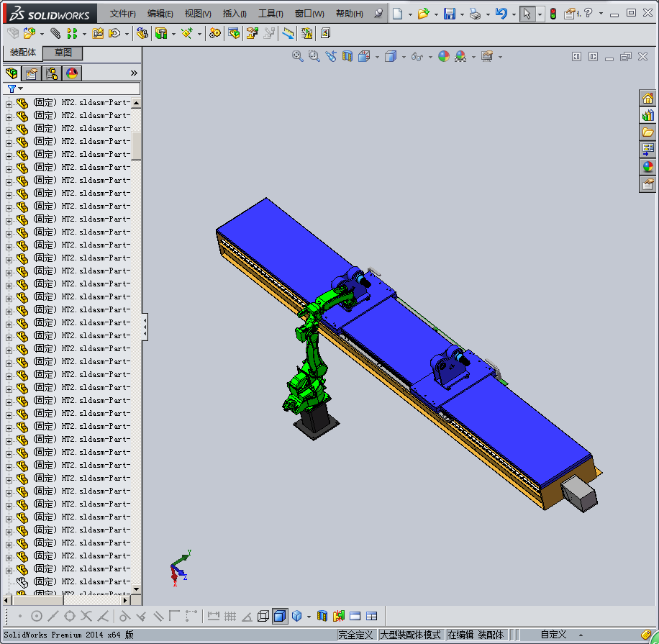This screenshot has width=659, height=644.
Task: Toggle Shaded With Edges display
Action: coord(280,616)
